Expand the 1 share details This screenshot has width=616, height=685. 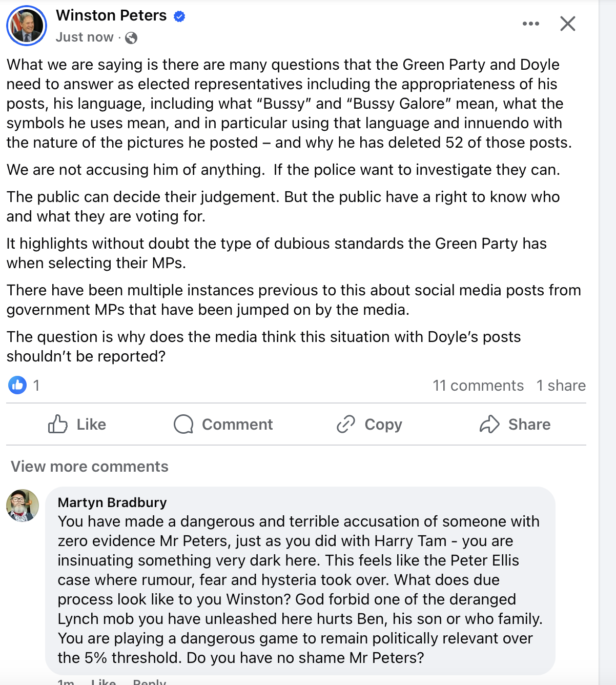pyautogui.click(x=561, y=385)
